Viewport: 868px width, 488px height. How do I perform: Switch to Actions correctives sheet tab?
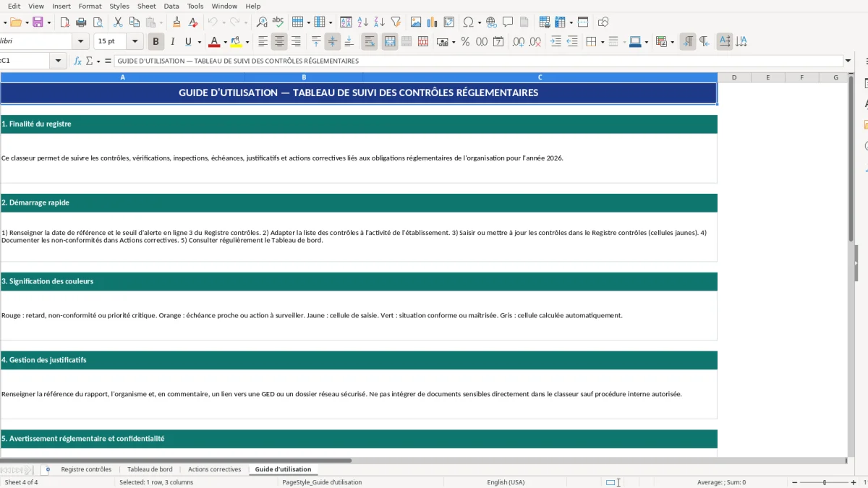pyautogui.click(x=214, y=469)
